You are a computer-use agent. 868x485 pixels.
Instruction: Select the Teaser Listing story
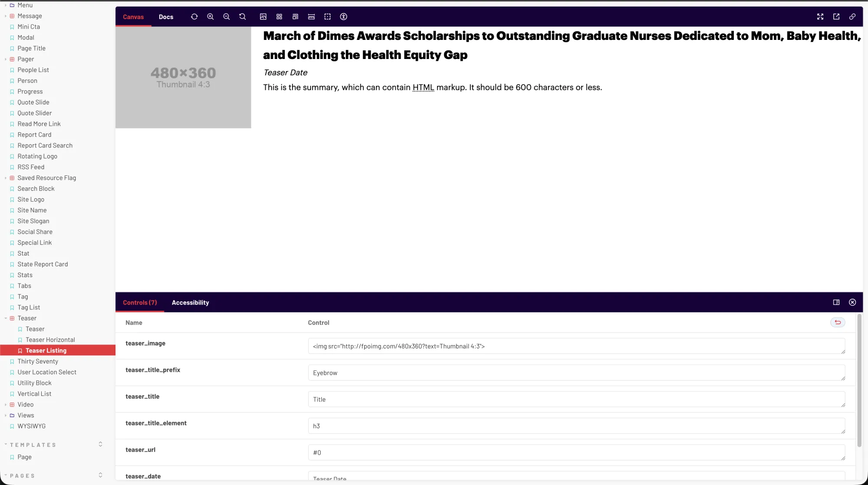[x=46, y=351]
